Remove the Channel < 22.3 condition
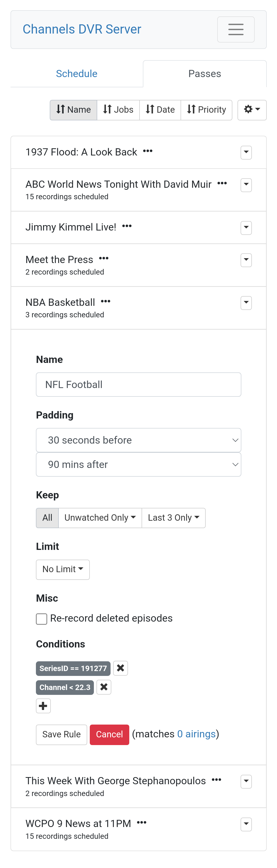 (104, 687)
